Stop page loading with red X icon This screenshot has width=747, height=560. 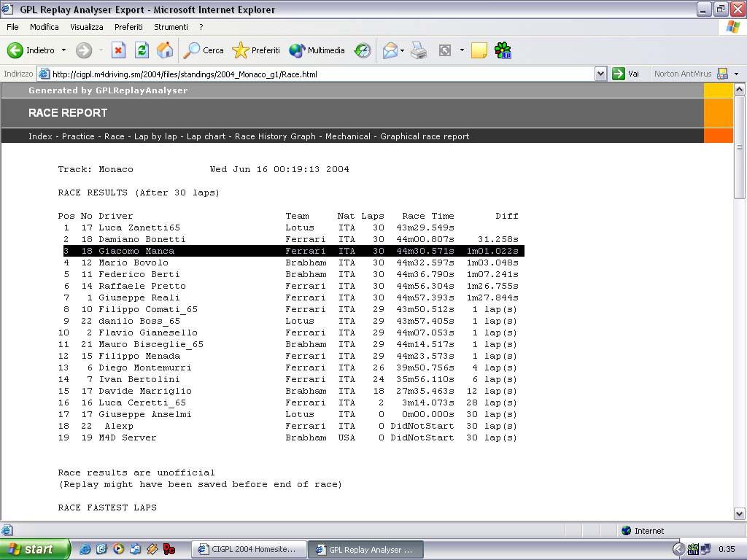pyautogui.click(x=118, y=50)
